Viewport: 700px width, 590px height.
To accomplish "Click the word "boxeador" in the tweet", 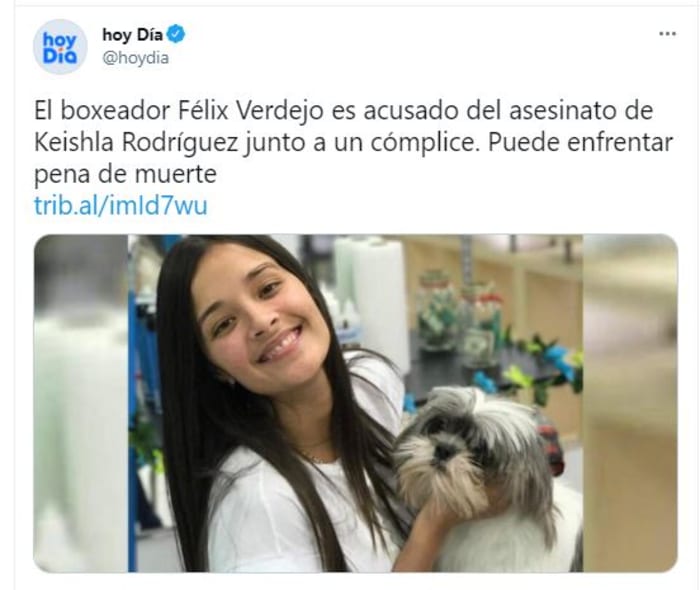I will click(115, 111).
